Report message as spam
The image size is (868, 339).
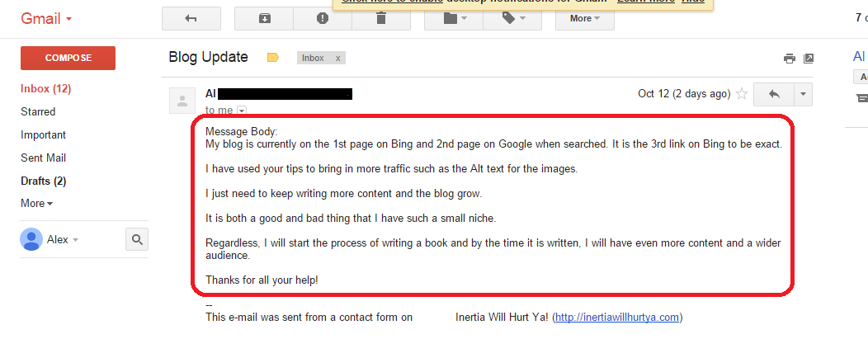pos(322,18)
